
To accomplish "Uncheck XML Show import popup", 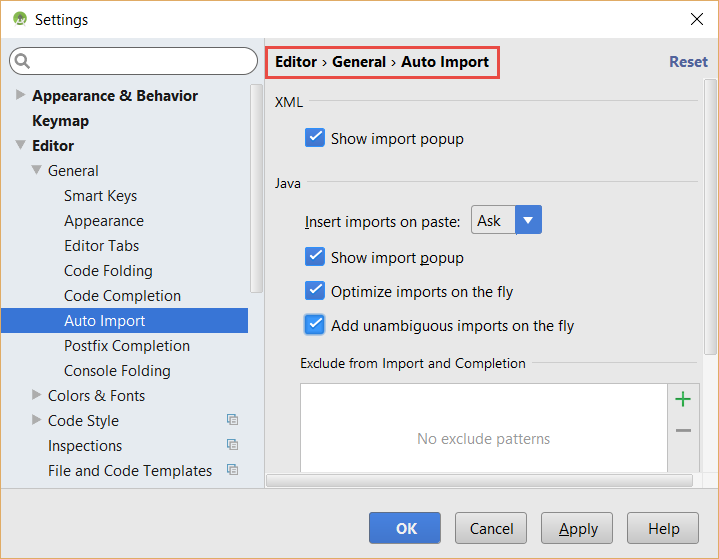I will coord(315,138).
